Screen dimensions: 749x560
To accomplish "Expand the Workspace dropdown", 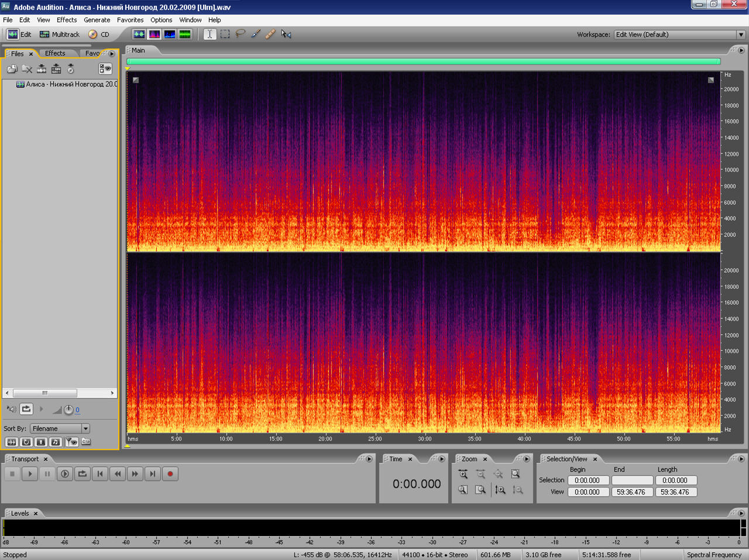I will click(x=741, y=35).
